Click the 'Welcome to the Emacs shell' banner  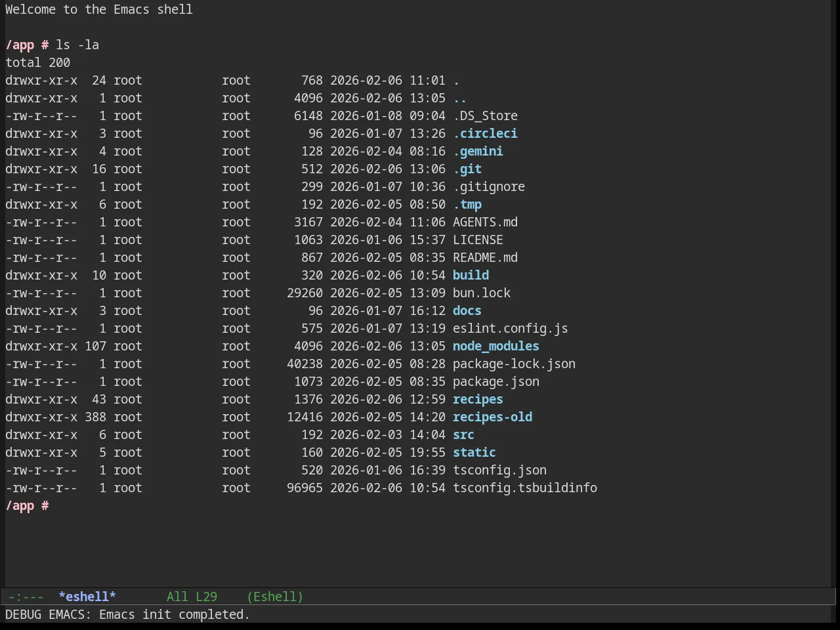[x=99, y=9]
